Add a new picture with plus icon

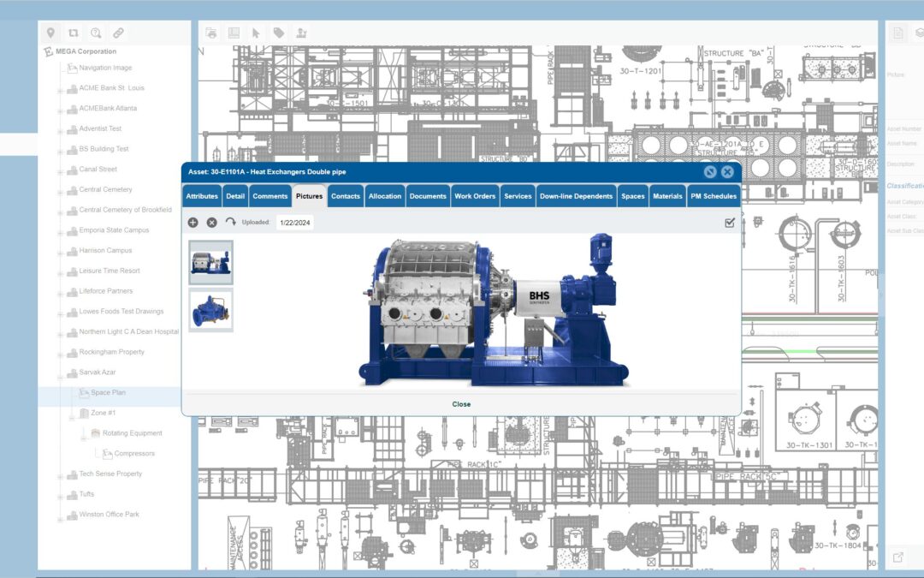(x=192, y=223)
